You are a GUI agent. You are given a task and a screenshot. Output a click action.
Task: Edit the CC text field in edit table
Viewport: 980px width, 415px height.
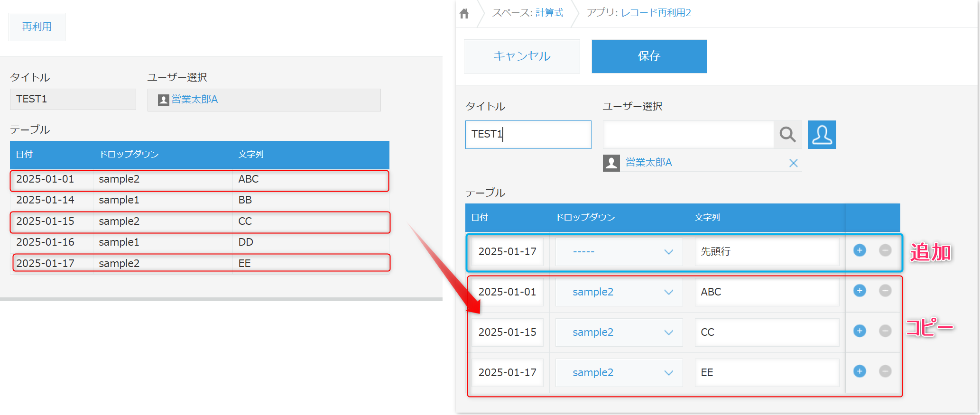point(767,332)
